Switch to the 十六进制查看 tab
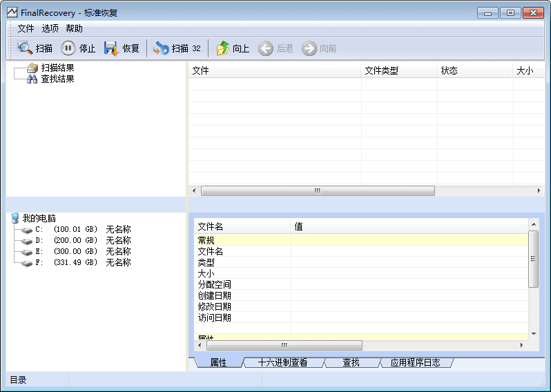This screenshot has width=551, height=392. (x=283, y=362)
